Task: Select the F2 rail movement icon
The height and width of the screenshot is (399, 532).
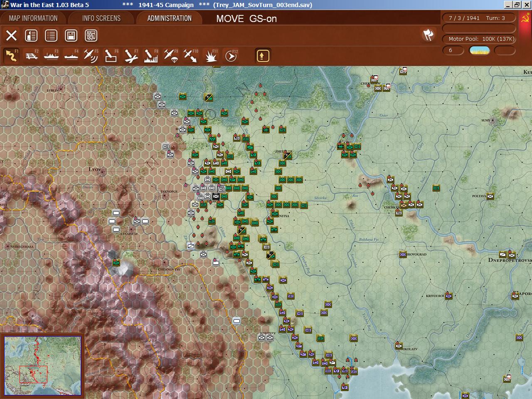Action: pyautogui.click(x=32, y=56)
